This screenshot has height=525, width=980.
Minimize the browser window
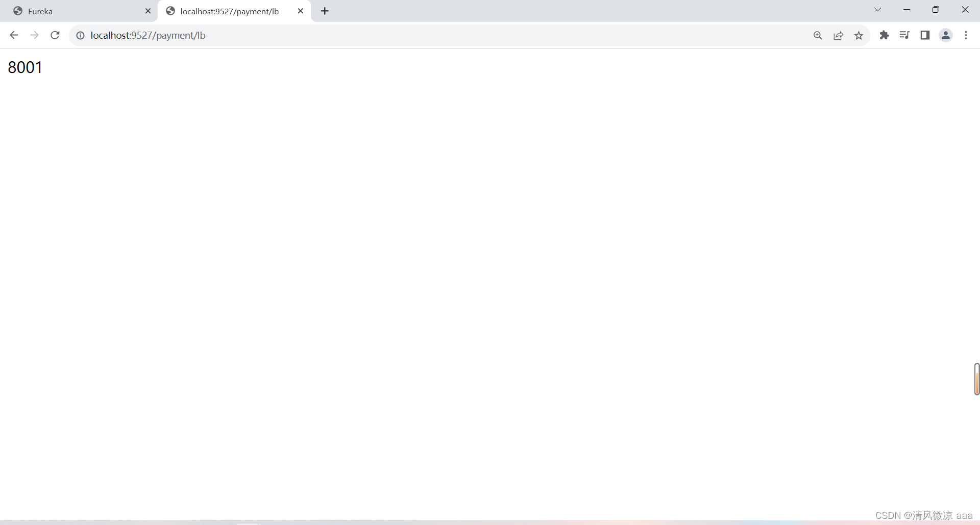click(906, 10)
